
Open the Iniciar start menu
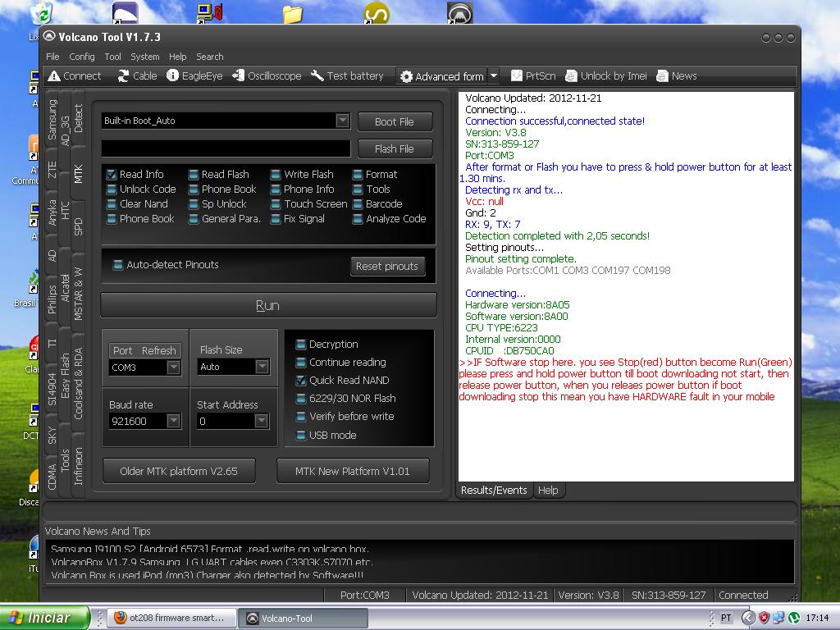44,618
